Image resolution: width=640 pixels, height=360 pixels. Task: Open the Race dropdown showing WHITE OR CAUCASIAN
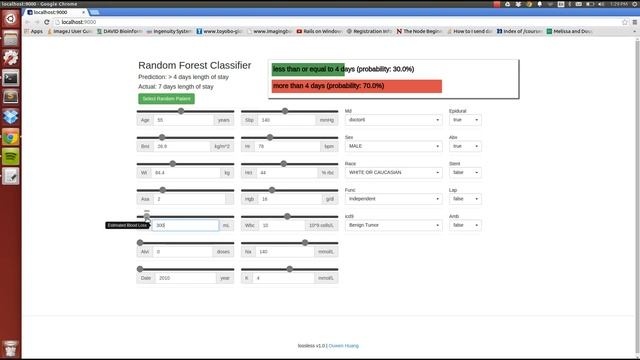tap(393, 173)
